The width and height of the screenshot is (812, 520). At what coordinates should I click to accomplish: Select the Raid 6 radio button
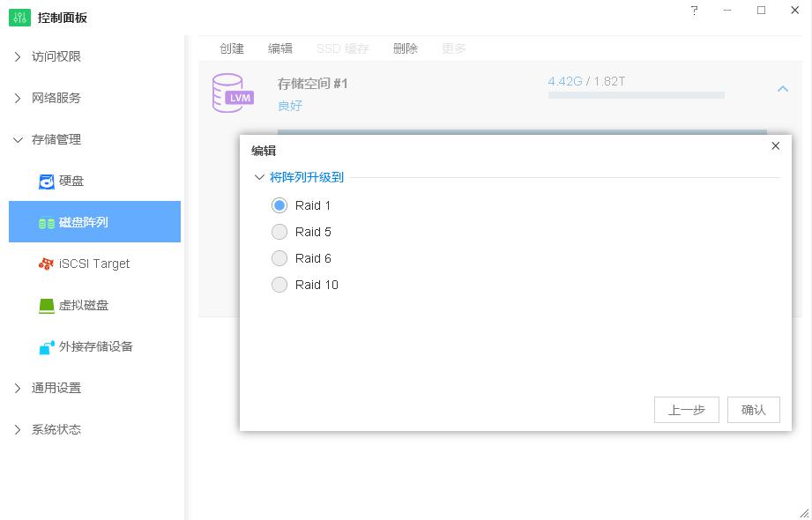coord(279,258)
